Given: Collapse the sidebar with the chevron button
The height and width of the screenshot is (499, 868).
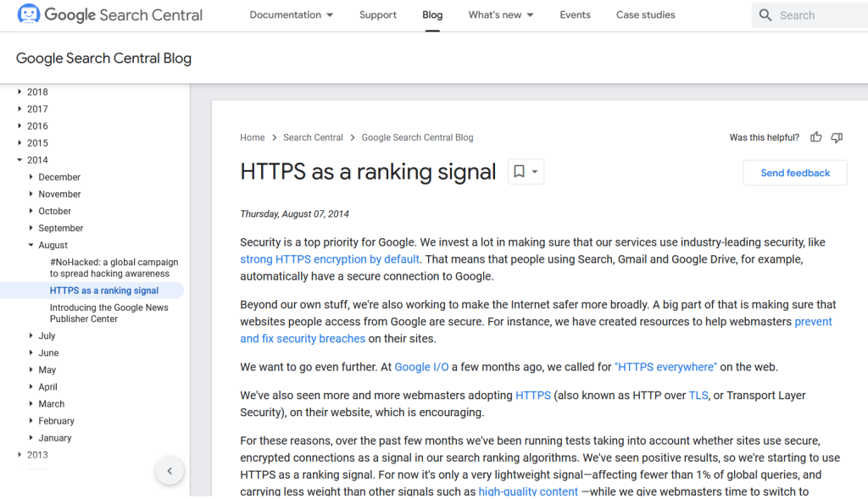Looking at the screenshot, I should point(170,471).
